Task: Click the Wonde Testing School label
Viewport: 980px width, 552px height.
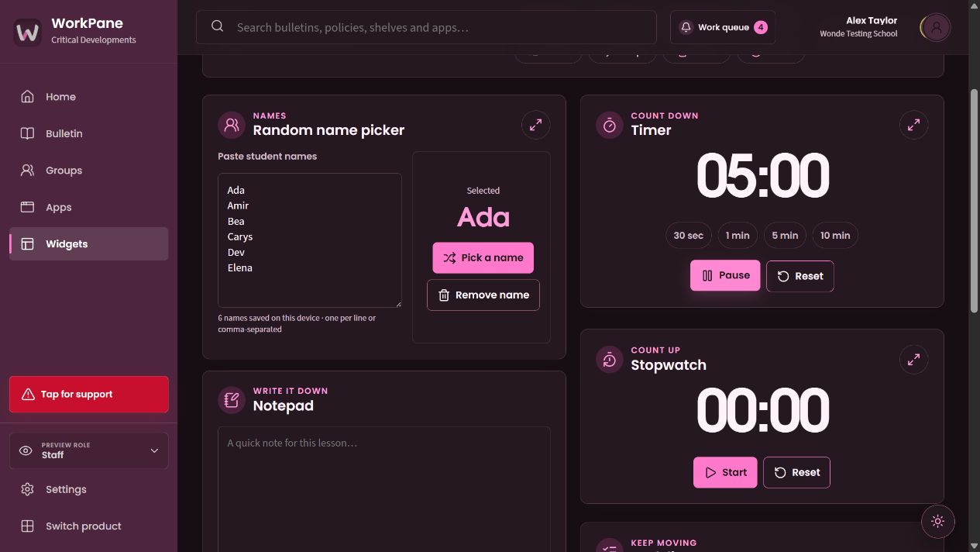Action: tap(858, 34)
